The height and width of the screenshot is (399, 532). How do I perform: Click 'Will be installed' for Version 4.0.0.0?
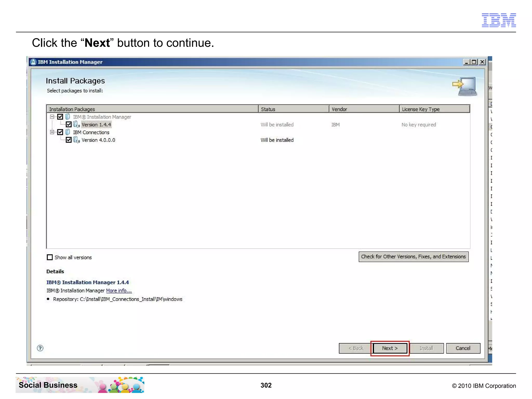click(x=277, y=140)
